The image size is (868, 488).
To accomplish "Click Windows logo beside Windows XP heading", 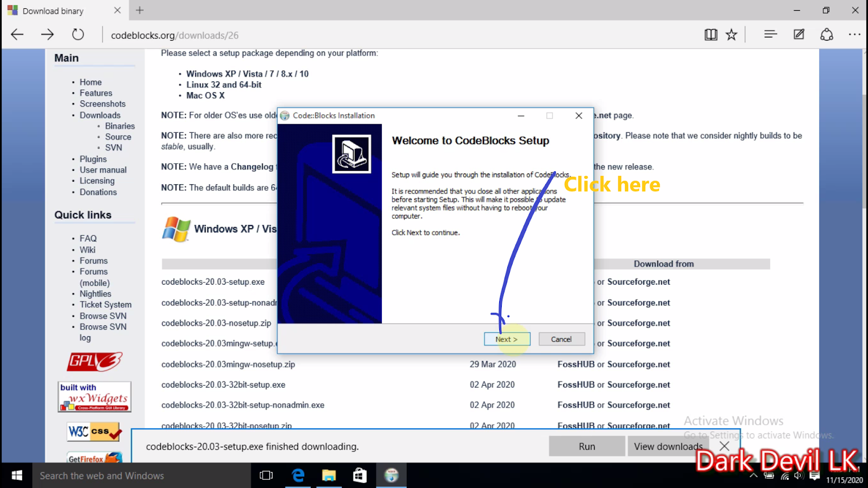I will (176, 229).
